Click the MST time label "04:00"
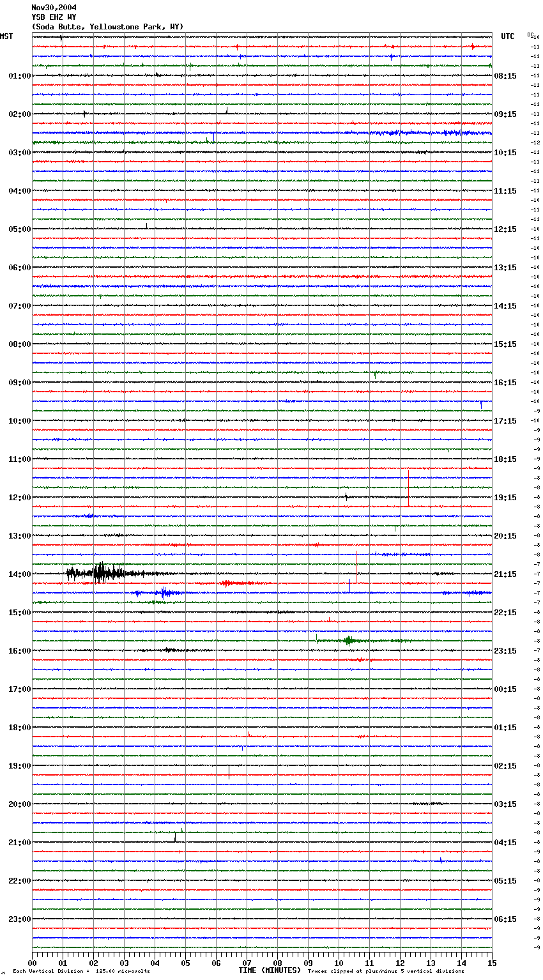The height and width of the screenshot is (980, 543). click(x=20, y=191)
